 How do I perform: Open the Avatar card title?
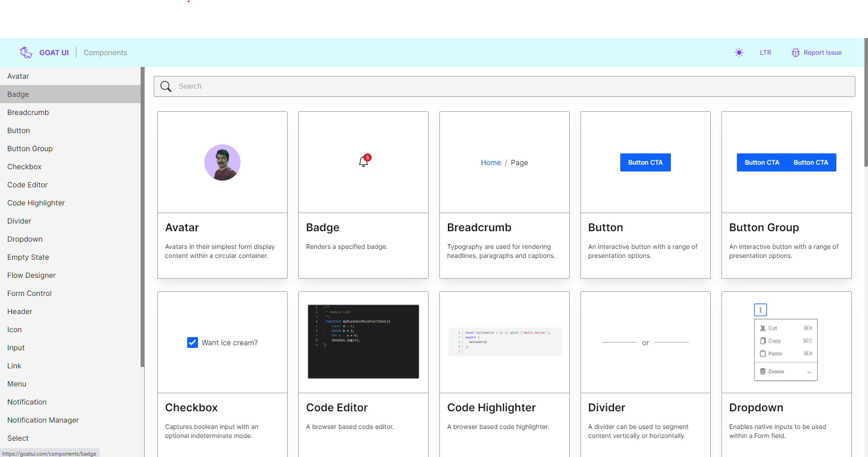[182, 228]
